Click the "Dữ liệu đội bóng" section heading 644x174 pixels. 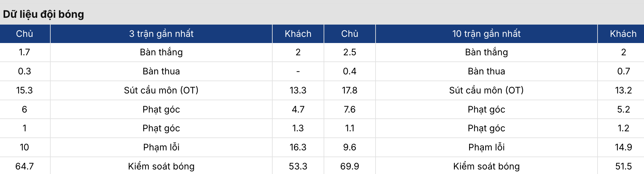coord(44,14)
